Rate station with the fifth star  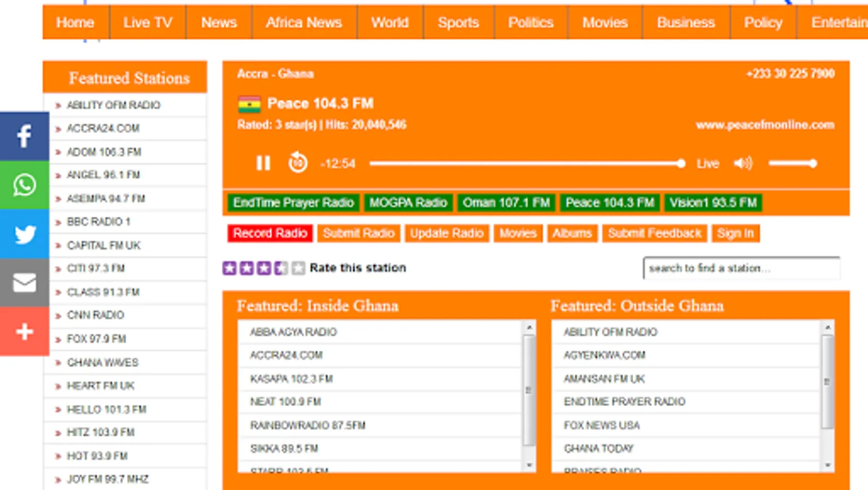[x=298, y=268]
